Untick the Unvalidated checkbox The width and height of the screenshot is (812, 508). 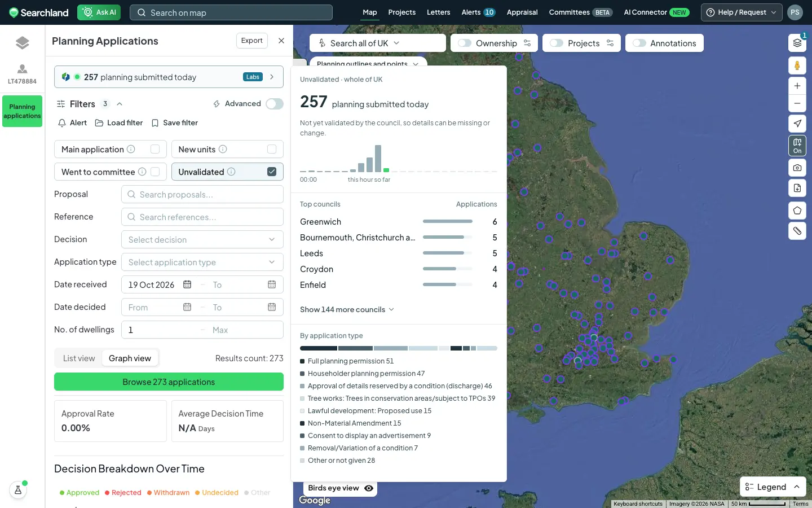[x=272, y=172]
